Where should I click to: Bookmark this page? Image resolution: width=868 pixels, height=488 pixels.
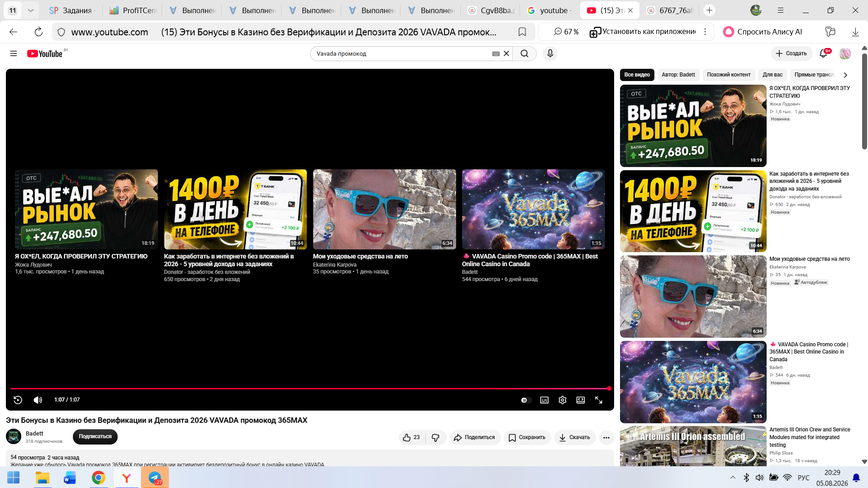(x=522, y=32)
